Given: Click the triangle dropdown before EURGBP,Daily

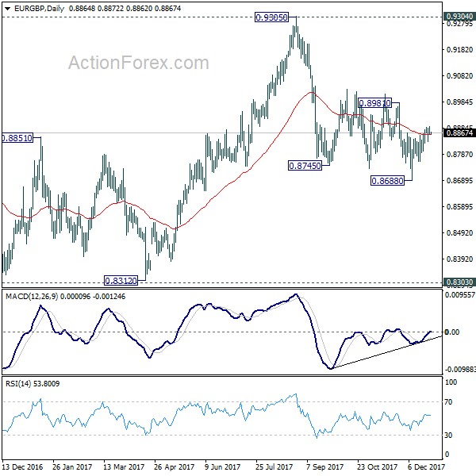Looking at the screenshot, I should pos(8,9).
